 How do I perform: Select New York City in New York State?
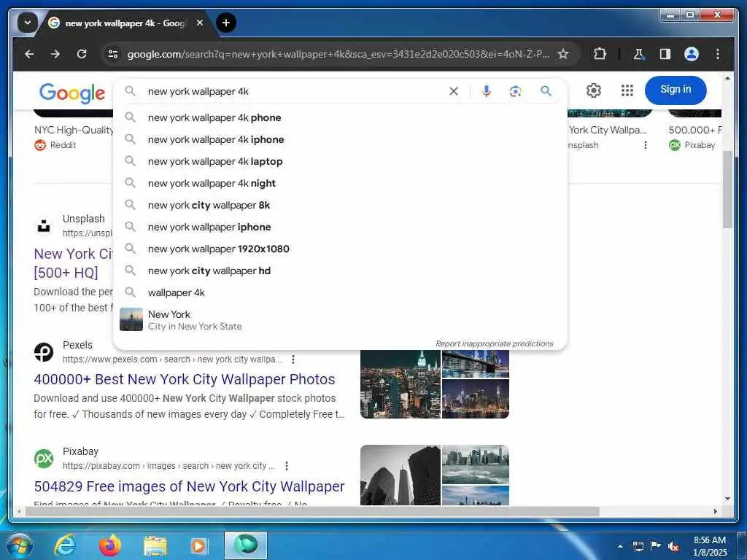[x=340, y=320]
